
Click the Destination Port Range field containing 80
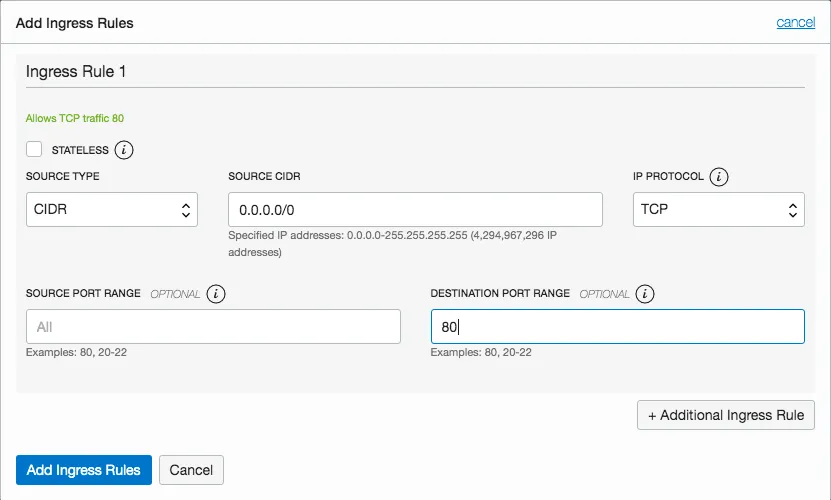617,327
